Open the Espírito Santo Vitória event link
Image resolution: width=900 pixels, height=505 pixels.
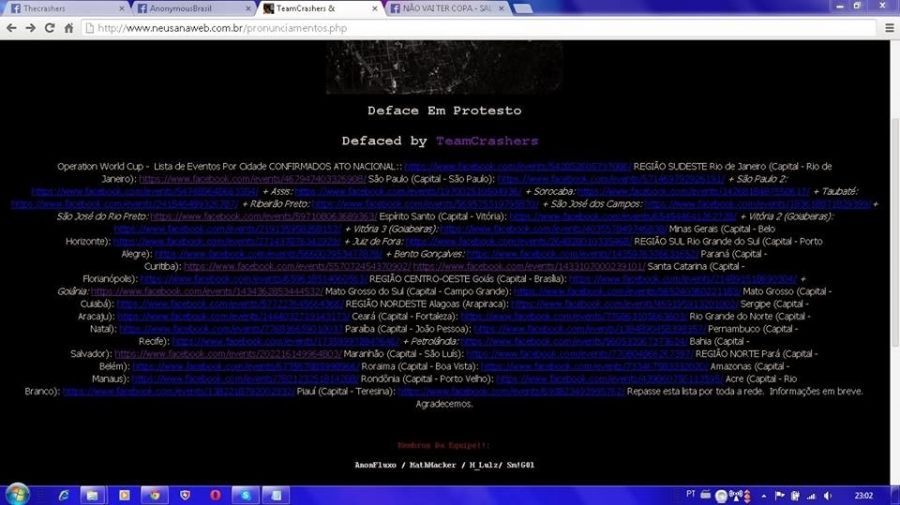tap(623, 217)
